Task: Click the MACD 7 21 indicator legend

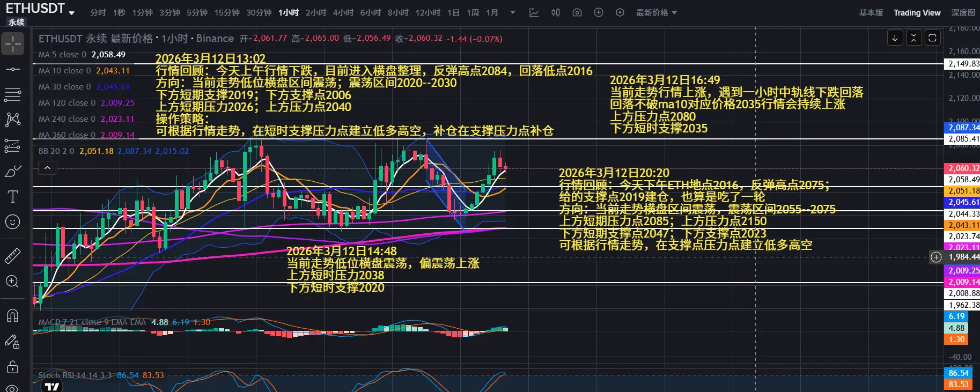Action: point(124,322)
